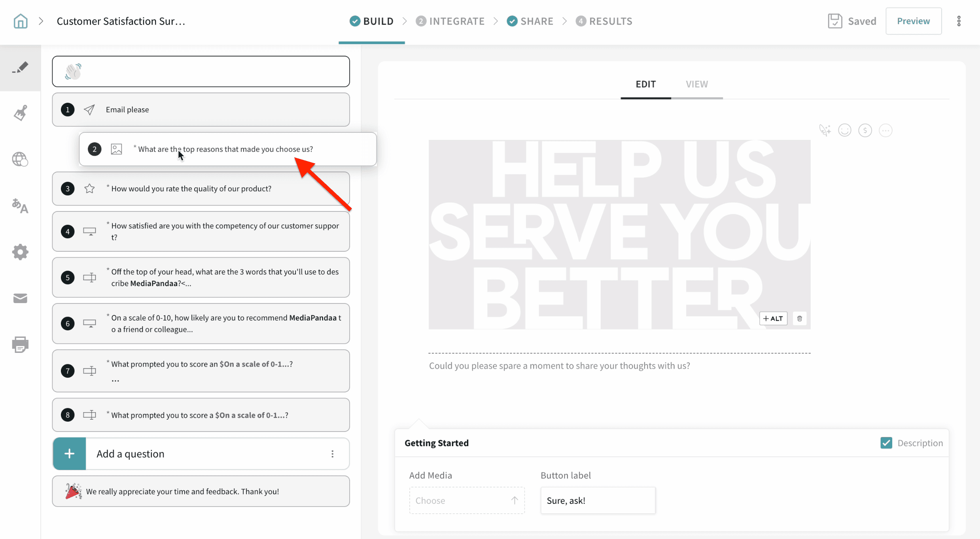The height and width of the screenshot is (539, 980).
Task: Open the email envelope sidebar icon
Action: [x=20, y=298]
